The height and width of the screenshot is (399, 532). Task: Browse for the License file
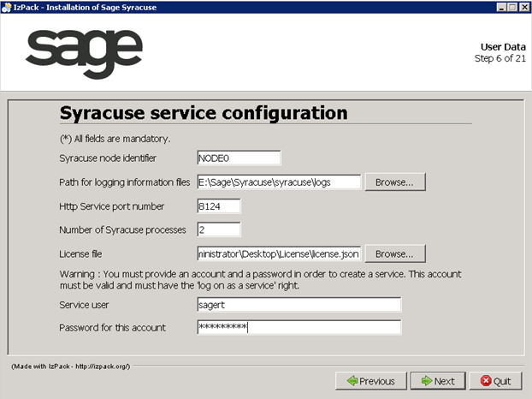[x=395, y=254]
